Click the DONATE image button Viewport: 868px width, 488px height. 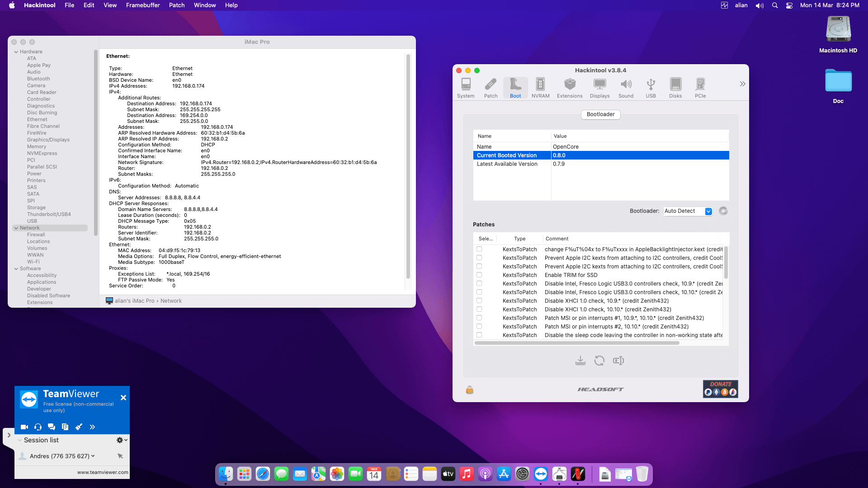[721, 389]
